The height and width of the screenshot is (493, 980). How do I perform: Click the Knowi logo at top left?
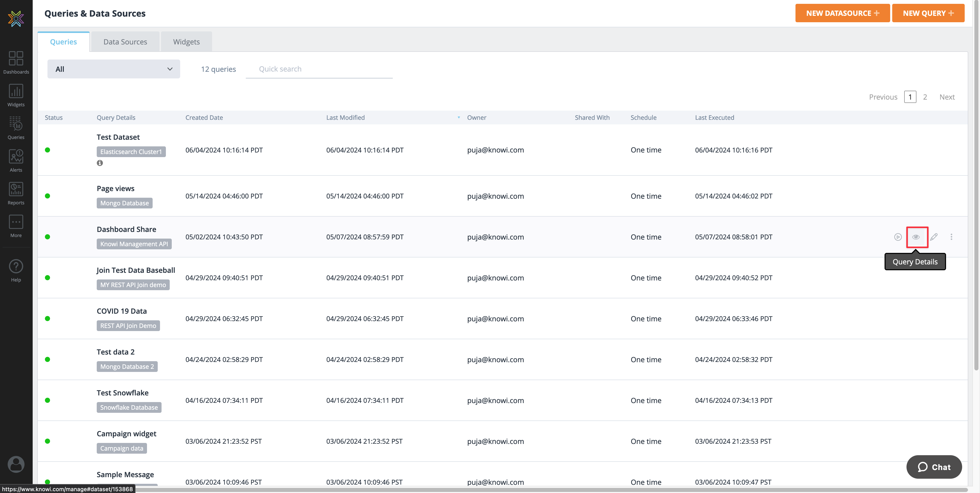point(16,18)
